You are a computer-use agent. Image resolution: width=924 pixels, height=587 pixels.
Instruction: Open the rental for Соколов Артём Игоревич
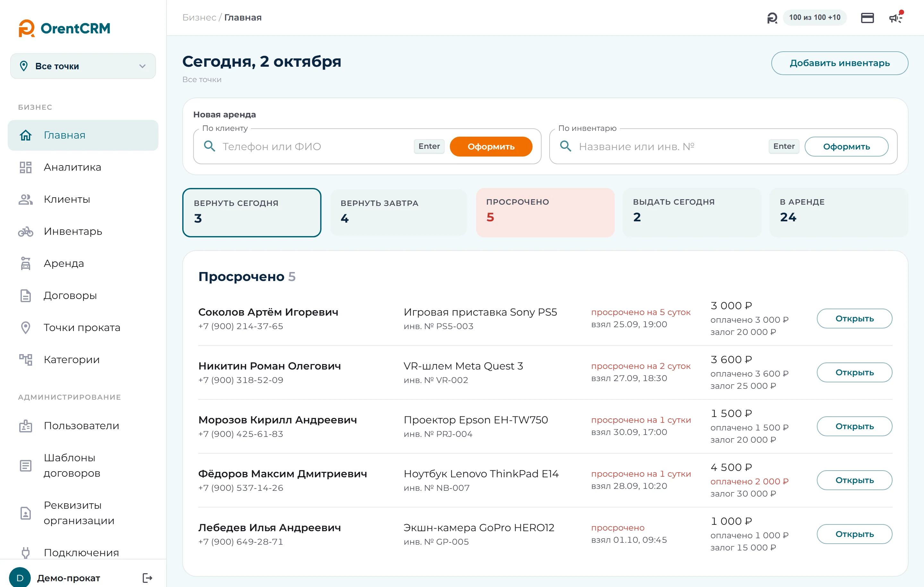point(855,319)
